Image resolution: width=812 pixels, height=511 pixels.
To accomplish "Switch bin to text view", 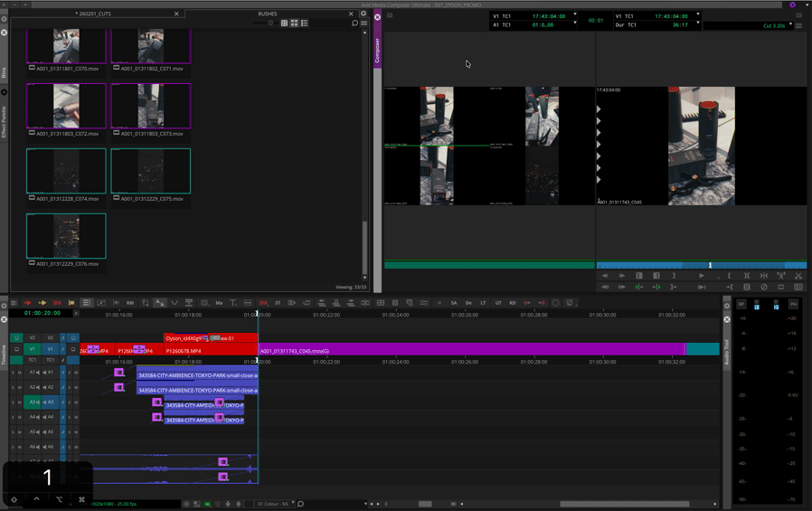I will coord(284,23).
